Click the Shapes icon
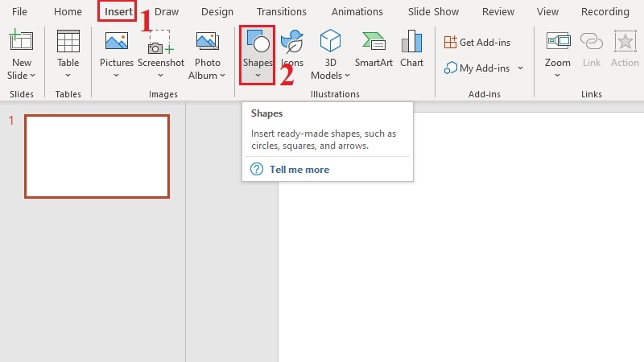644x362 pixels. coord(258,41)
